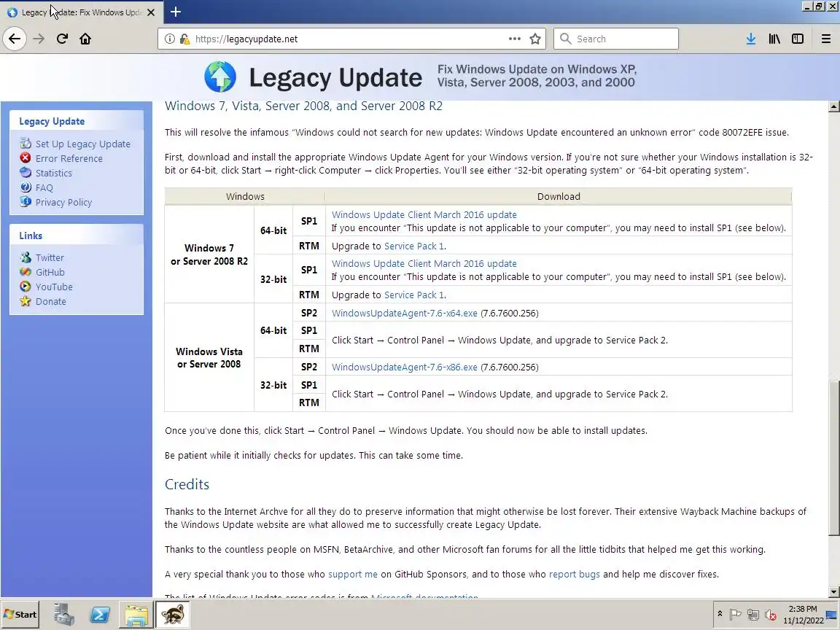This screenshot has height=630, width=840.
Task: Bookmark this page with the star icon
Action: tap(534, 39)
